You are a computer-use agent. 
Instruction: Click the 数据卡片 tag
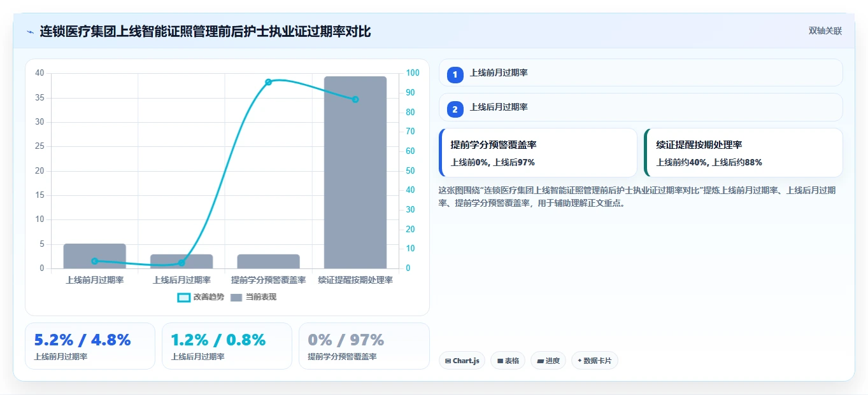point(594,361)
